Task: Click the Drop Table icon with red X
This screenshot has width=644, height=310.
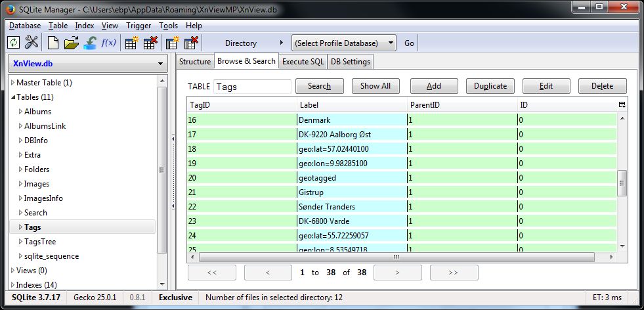Action: tap(150, 42)
